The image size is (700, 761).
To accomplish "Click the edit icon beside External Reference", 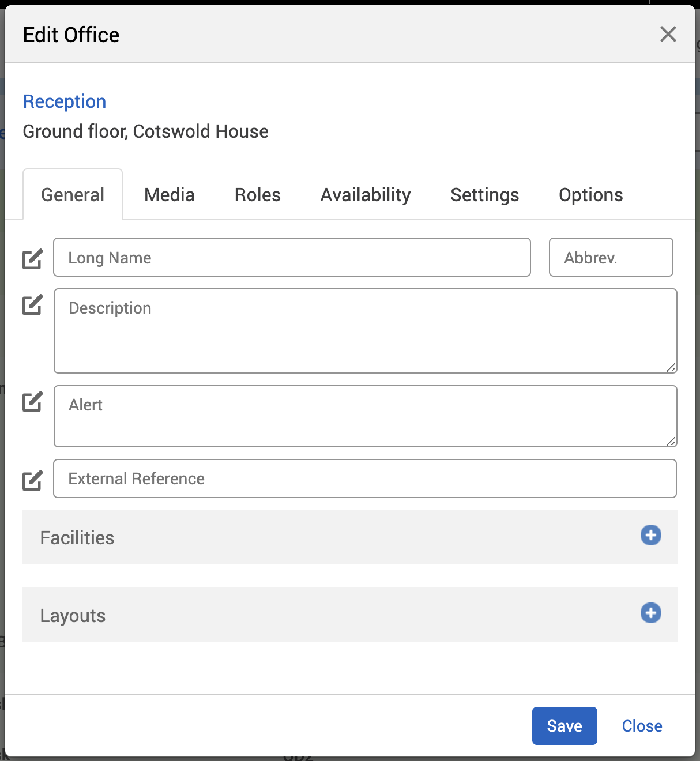I will 33,480.
